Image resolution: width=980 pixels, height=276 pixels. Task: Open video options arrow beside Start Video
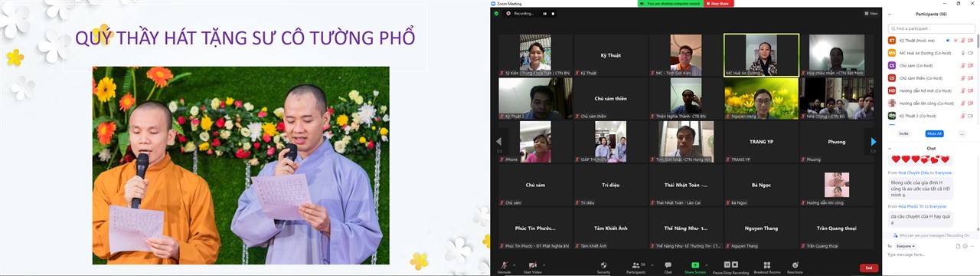[x=544, y=264]
